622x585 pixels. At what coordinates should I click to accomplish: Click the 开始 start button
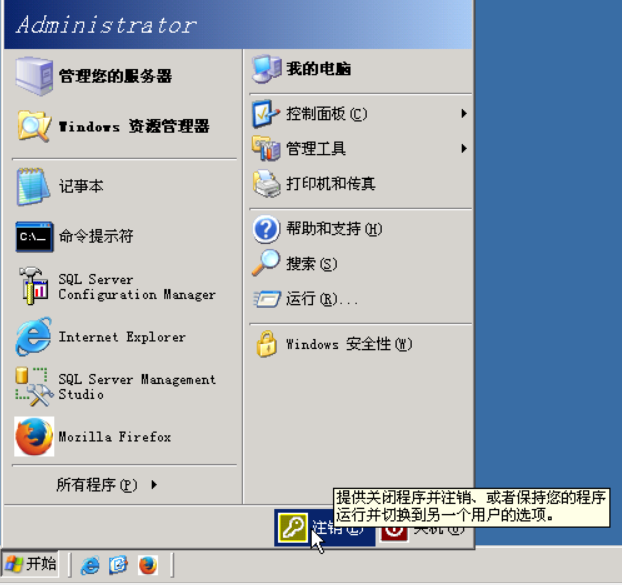point(30,564)
